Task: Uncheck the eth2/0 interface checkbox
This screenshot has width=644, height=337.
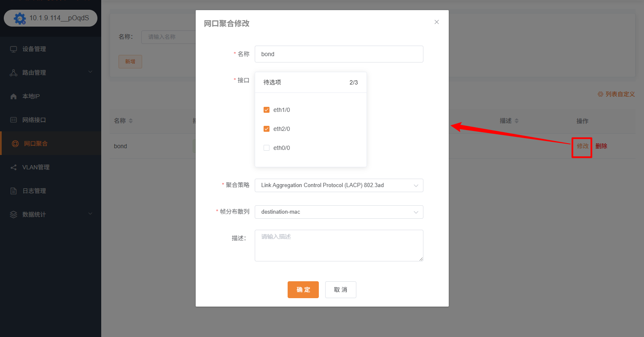Action: pos(267,128)
